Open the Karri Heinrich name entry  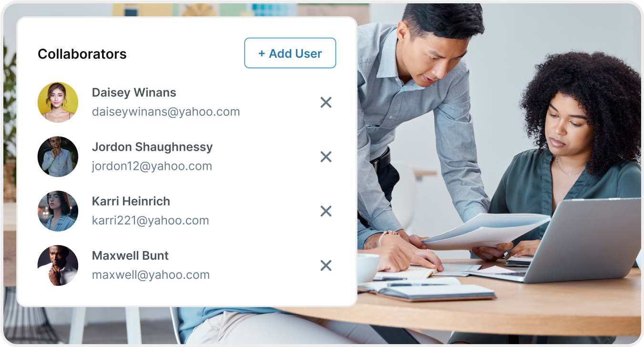[x=131, y=201]
